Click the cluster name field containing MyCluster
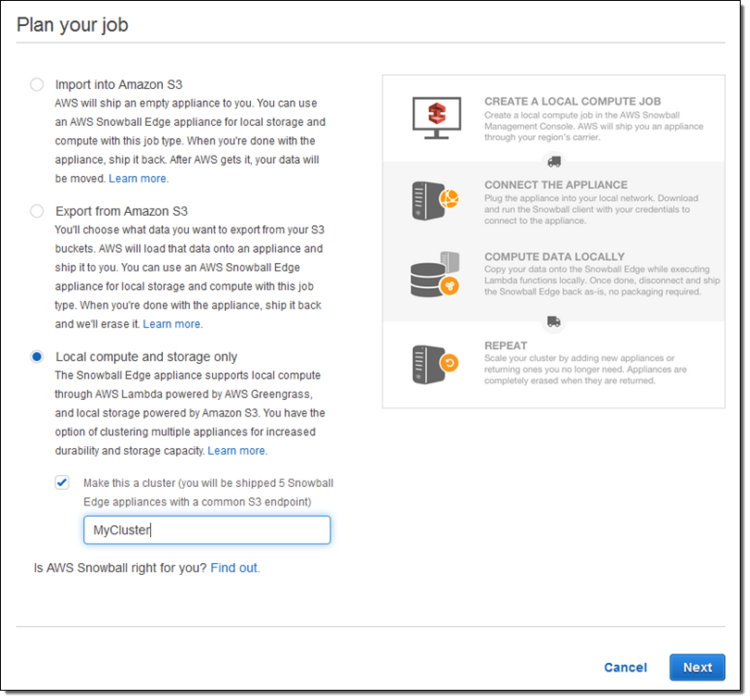 (x=206, y=530)
